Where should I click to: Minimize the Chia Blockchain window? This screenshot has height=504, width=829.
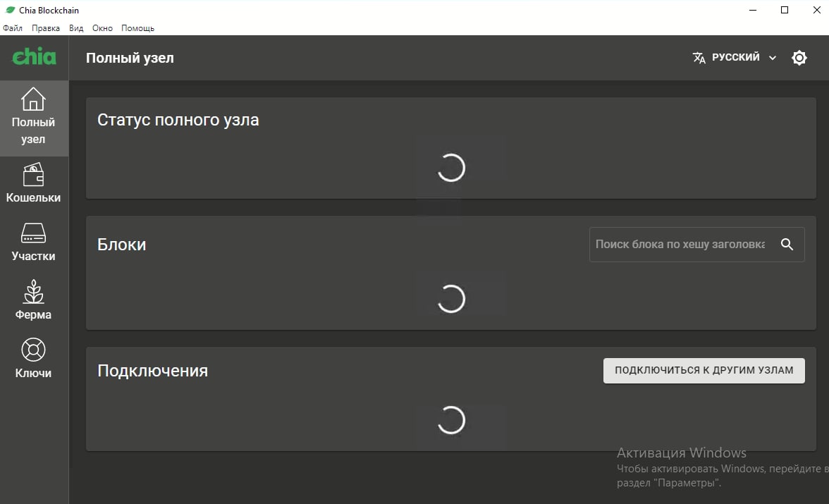(753, 10)
